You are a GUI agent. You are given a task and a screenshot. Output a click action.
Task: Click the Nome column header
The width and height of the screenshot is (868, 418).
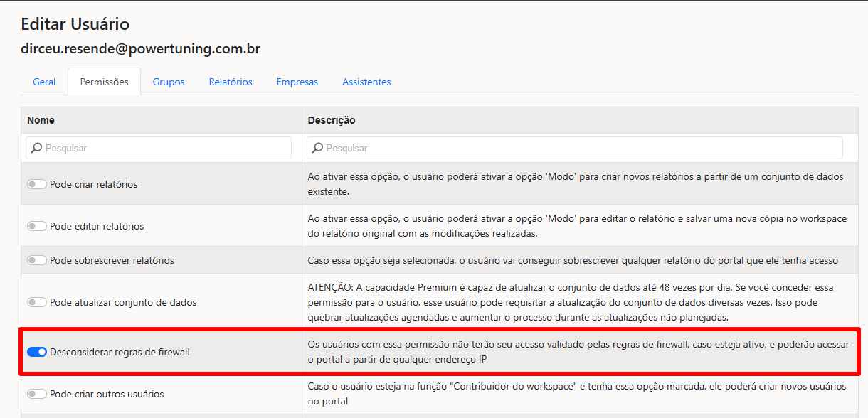(41, 120)
